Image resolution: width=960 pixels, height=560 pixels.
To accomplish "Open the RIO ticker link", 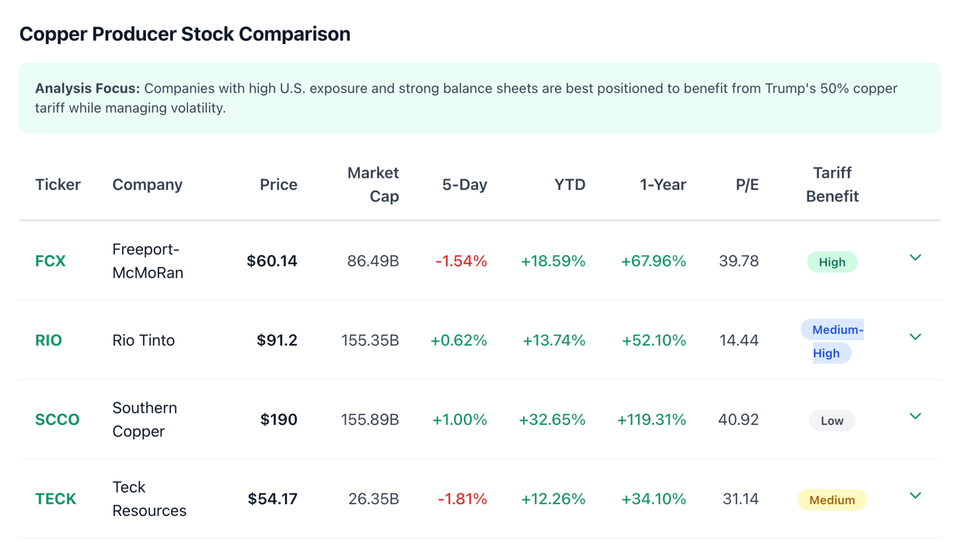I will click(x=48, y=341).
